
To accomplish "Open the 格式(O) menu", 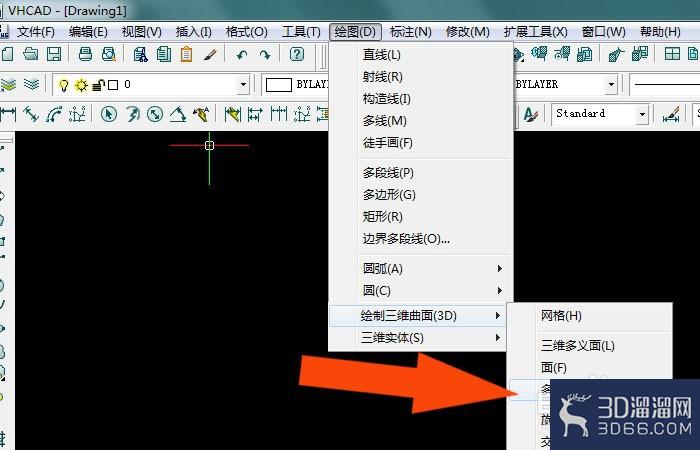I will [246, 32].
